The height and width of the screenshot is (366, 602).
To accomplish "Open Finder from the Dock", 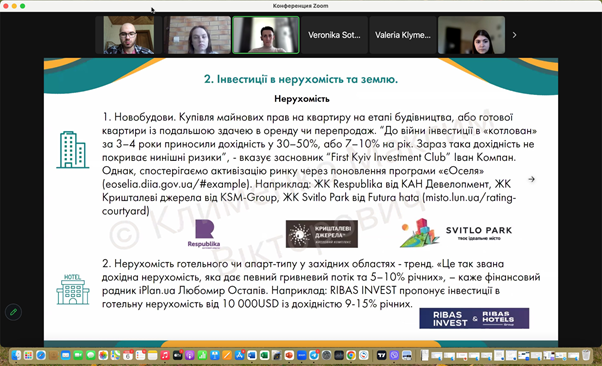I will pos(16,355).
